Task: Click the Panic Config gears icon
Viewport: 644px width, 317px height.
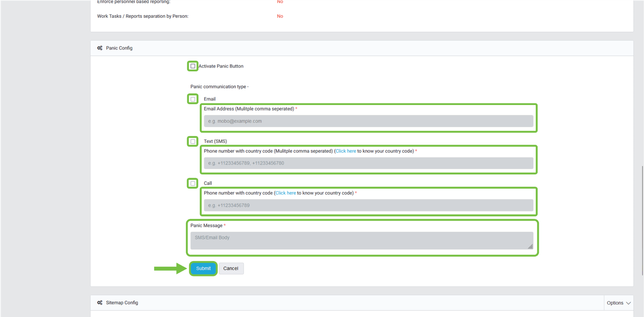Action: point(100,48)
